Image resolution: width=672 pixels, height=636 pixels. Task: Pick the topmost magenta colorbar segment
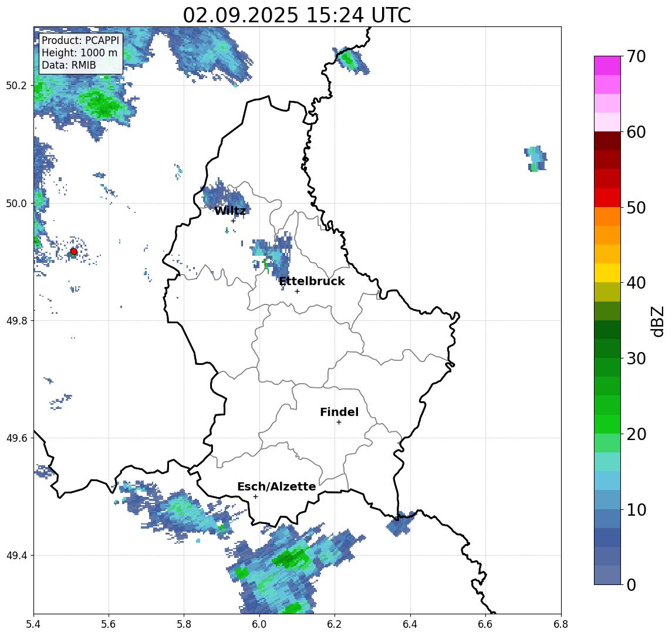click(607, 66)
